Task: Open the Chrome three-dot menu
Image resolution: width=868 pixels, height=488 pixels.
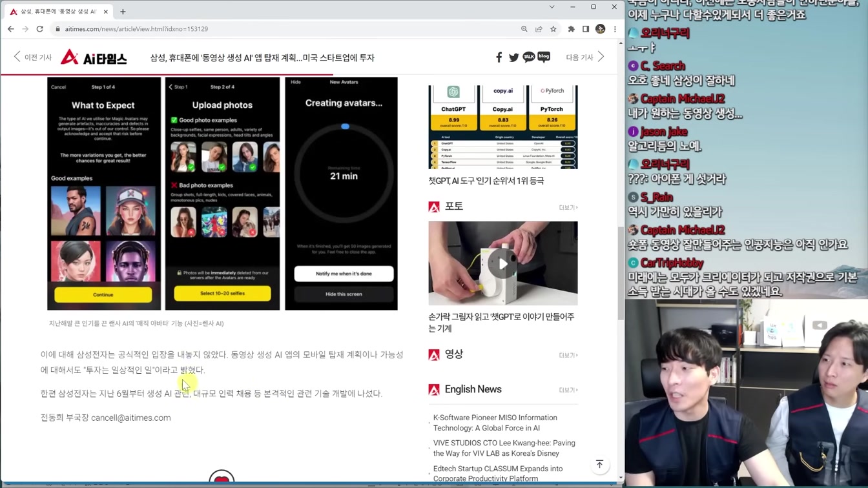Action: [x=615, y=29]
